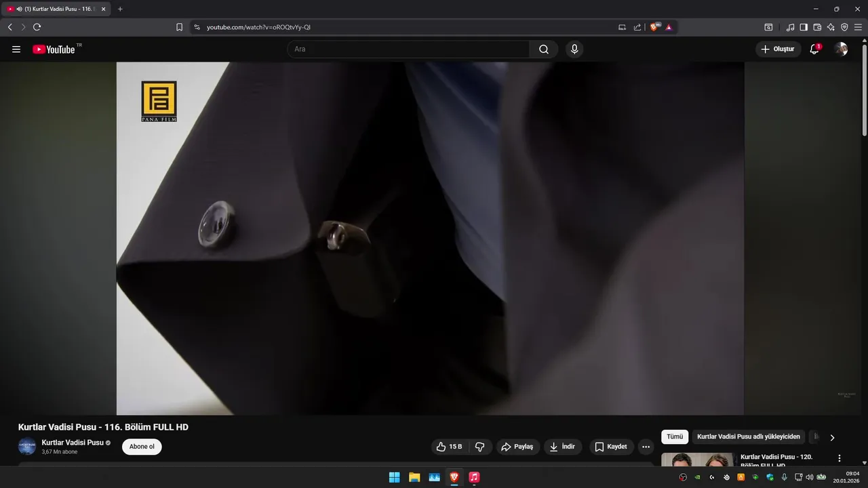
Task: Click the search magnifier button
Action: click(x=544, y=49)
